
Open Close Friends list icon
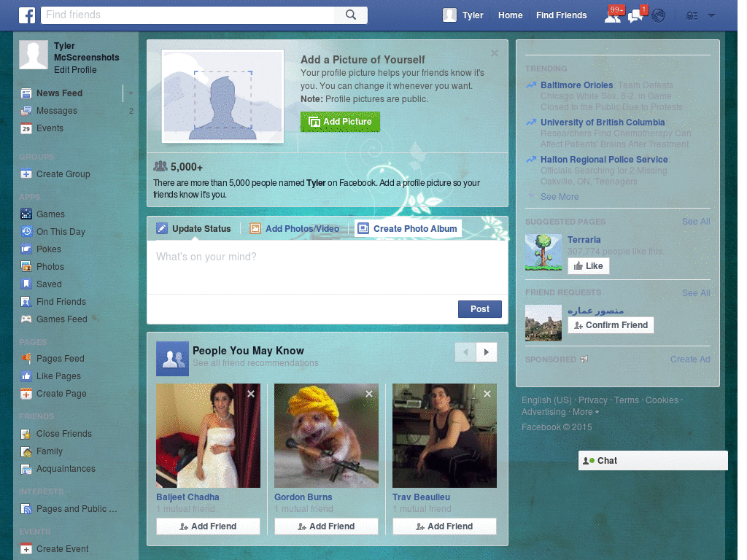(x=26, y=434)
